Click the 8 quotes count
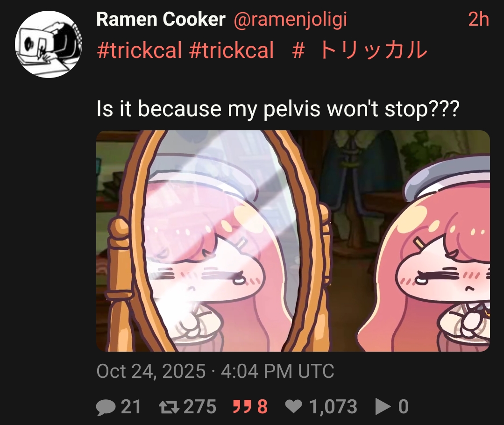Viewport: 504px width, 425px height. point(263,407)
